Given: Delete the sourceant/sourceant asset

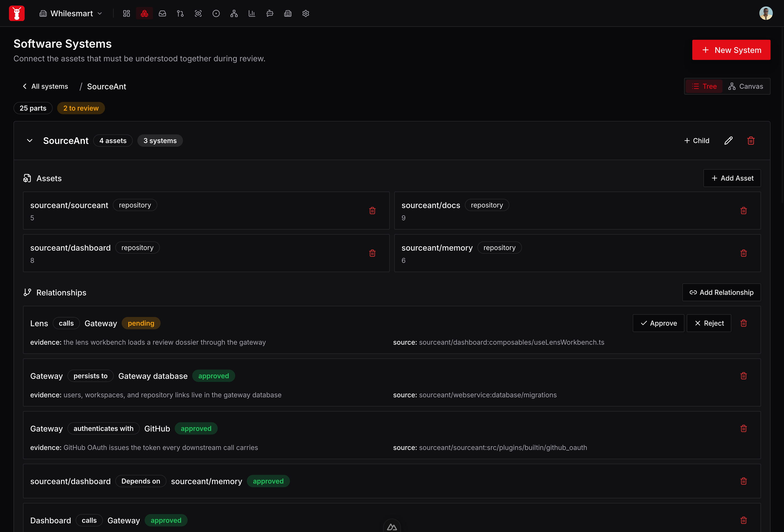Looking at the screenshot, I should pos(372,211).
